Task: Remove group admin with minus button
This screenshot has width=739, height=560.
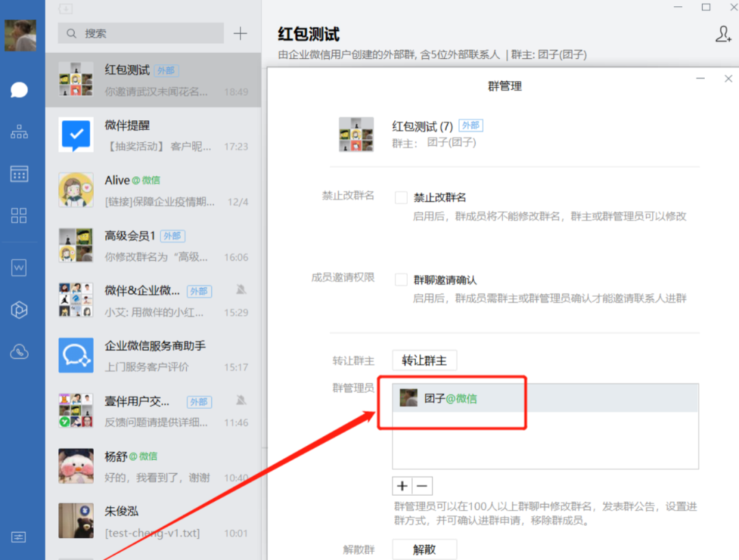Action: pos(422,486)
